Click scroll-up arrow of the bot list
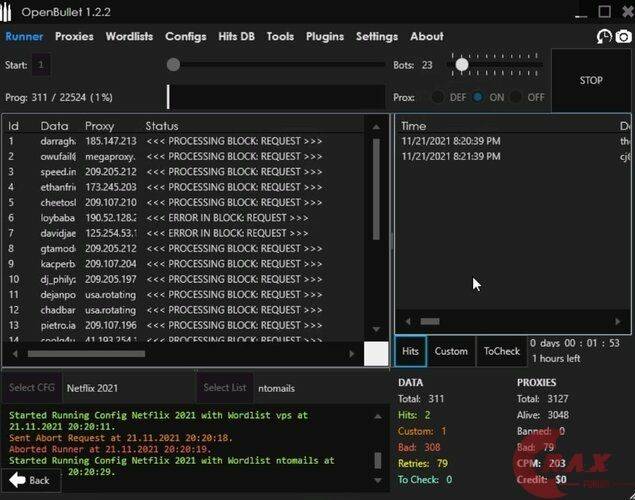The height and width of the screenshot is (500, 635). pos(376,127)
